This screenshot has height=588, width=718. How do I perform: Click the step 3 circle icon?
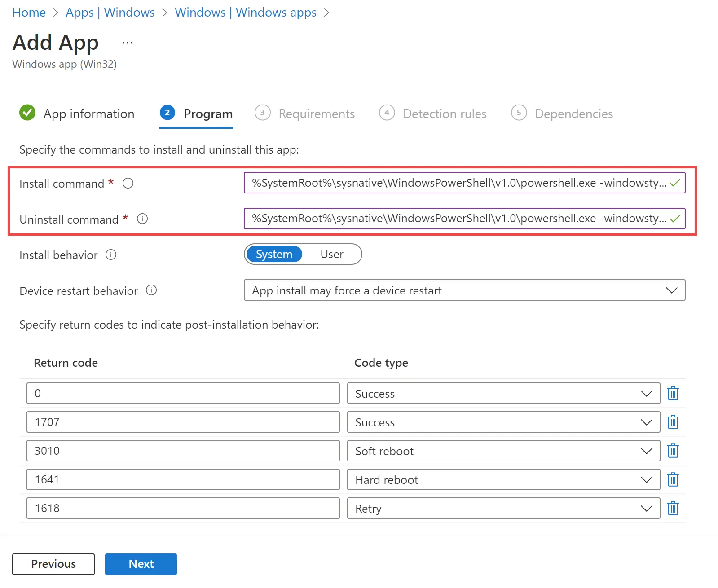tap(263, 113)
